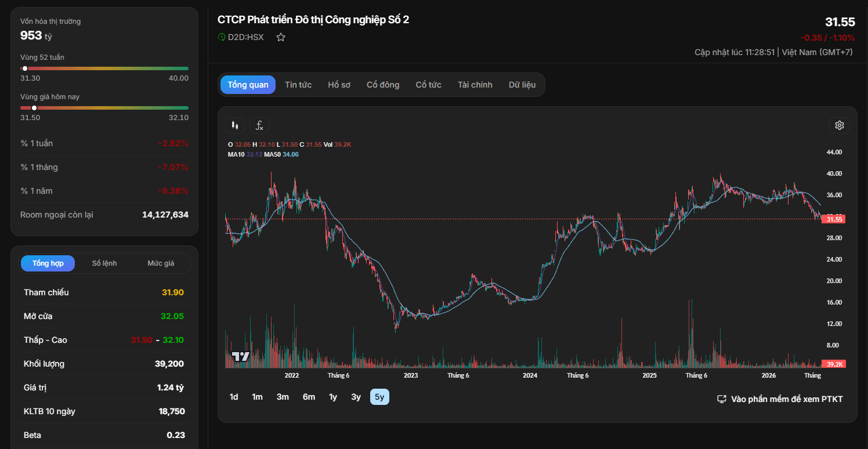Click the OHLC values legend row
Screen dimensions: 868x449
point(290,144)
